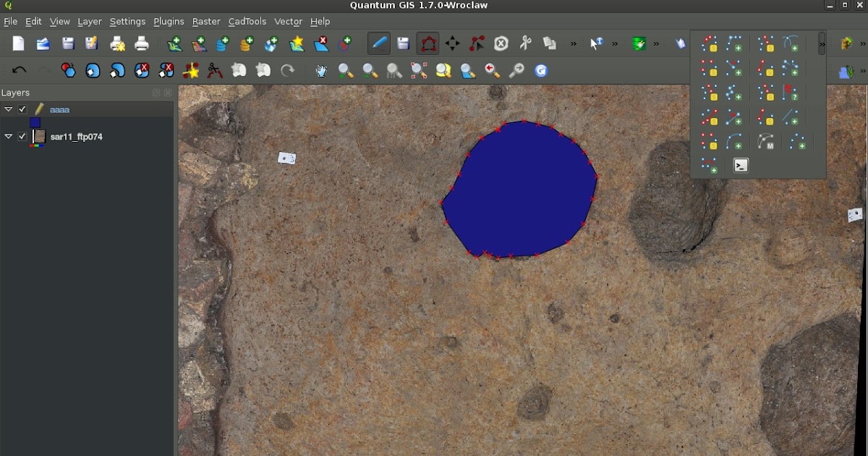This screenshot has height=456, width=868.
Task: Expand overflow chevron after green plugin icon
Action: (657, 44)
